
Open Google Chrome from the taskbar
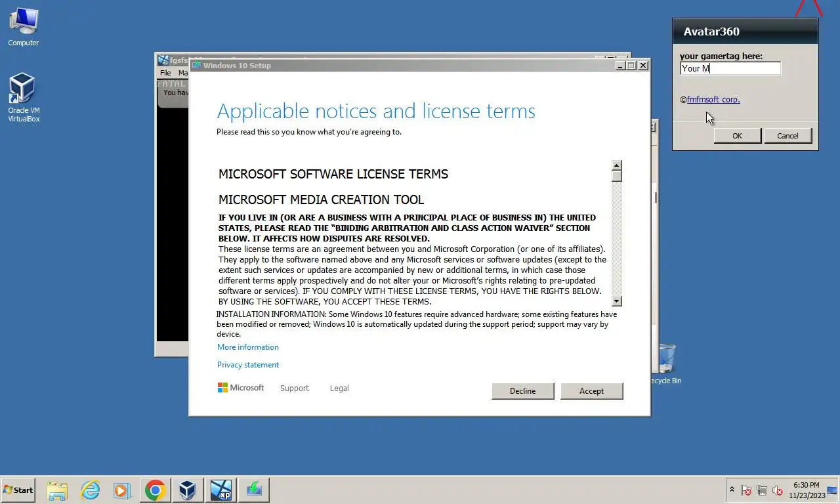coord(155,490)
